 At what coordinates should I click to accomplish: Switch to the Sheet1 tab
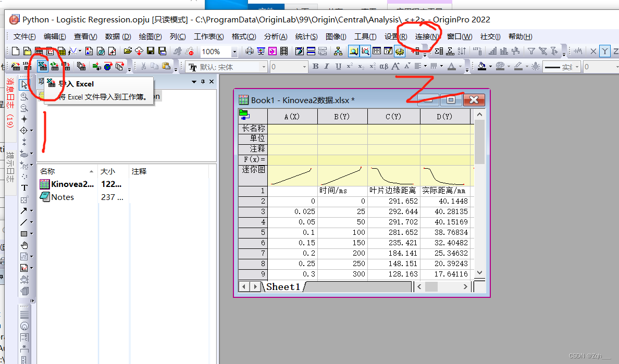[x=283, y=287]
